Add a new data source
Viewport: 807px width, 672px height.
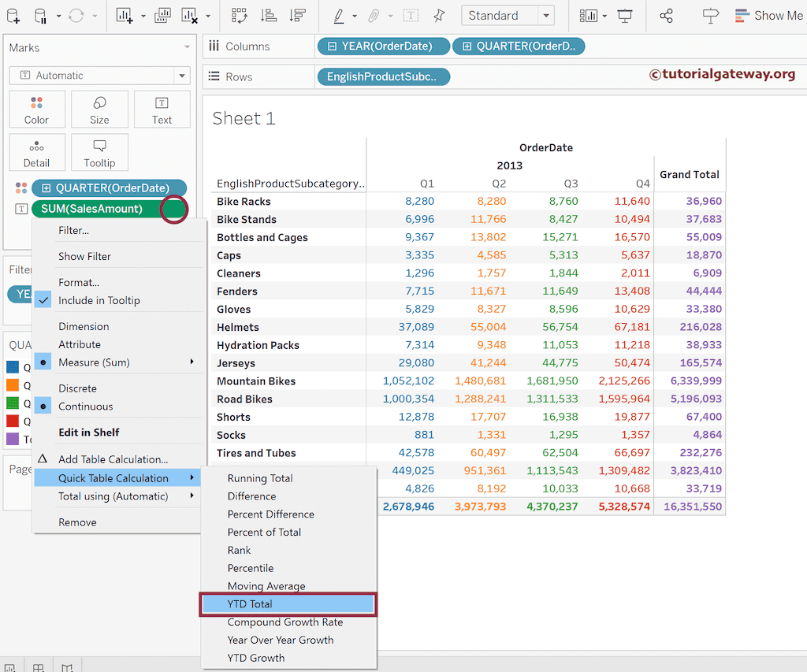(13, 15)
